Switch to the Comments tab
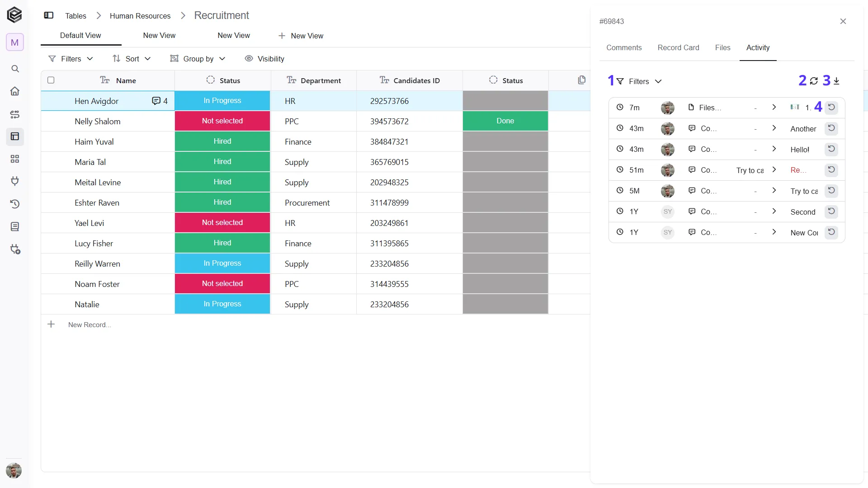This screenshot has width=868, height=488. (x=624, y=47)
